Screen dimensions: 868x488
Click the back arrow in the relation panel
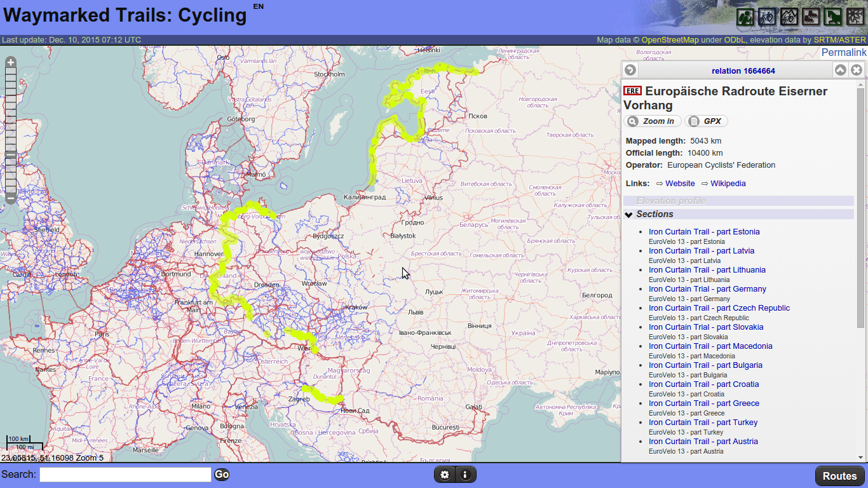tap(630, 70)
